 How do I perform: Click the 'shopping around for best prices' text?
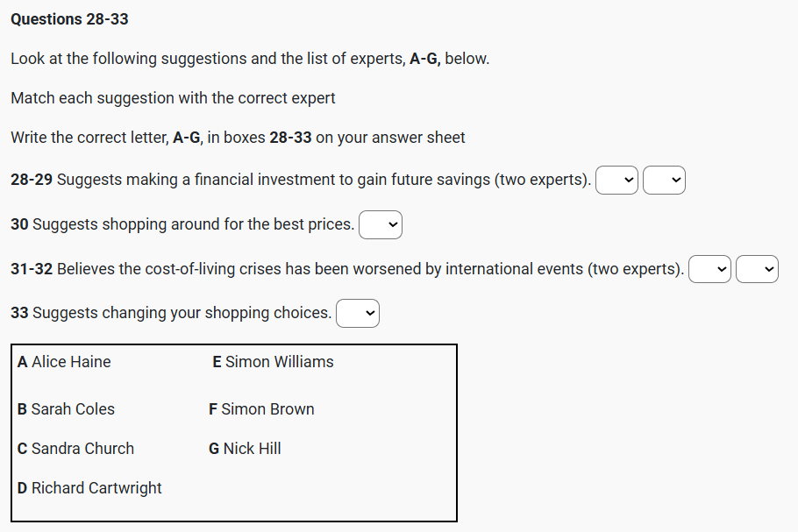(182, 224)
